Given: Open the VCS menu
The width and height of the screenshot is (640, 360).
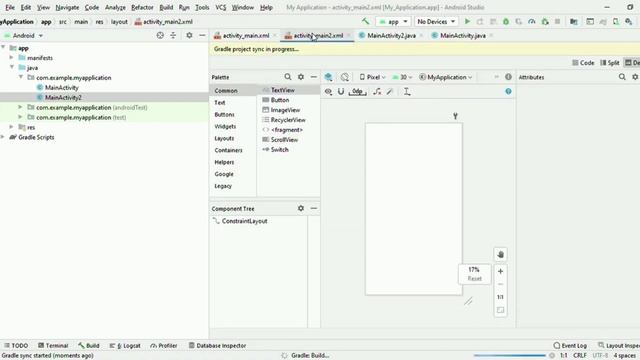Looking at the screenshot, I should coord(220,7).
